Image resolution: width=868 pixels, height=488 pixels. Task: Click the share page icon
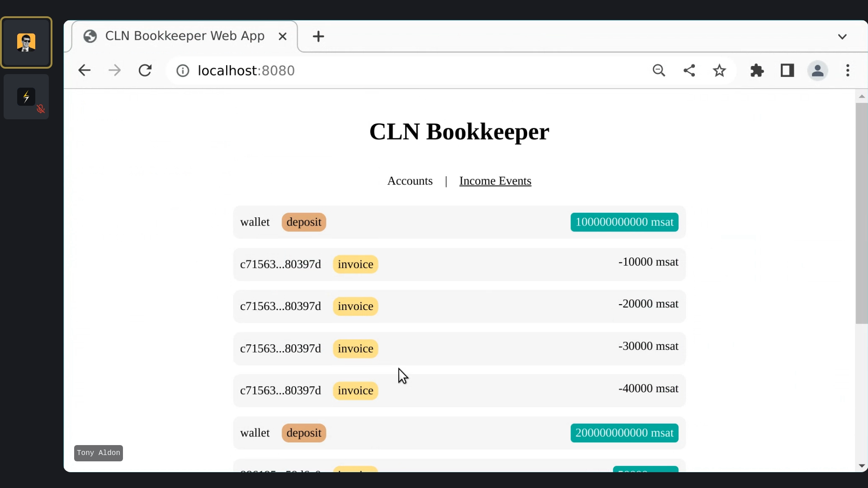(x=689, y=70)
